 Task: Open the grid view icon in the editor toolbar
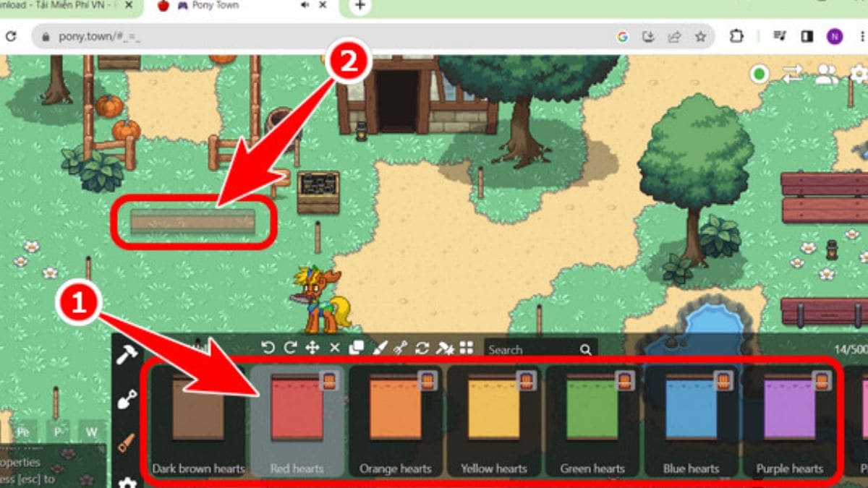[467, 348]
